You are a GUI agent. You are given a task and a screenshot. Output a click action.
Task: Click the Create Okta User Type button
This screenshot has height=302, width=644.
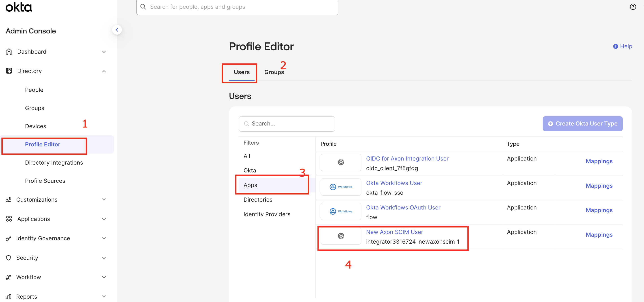tap(582, 124)
